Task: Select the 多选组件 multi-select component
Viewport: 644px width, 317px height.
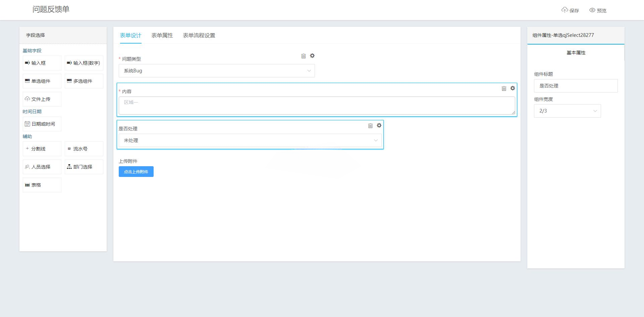Action: click(x=84, y=81)
